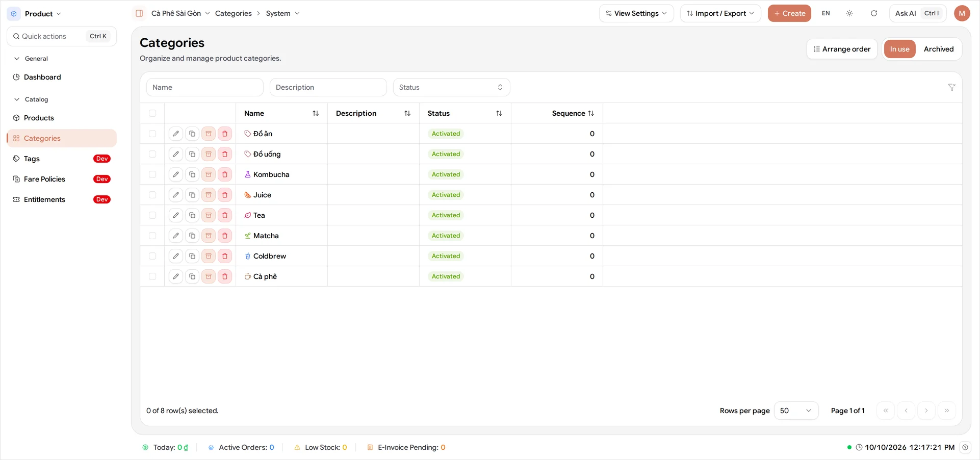980x460 pixels.
Task: Select the Cà phê row checkbox
Action: click(152, 276)
